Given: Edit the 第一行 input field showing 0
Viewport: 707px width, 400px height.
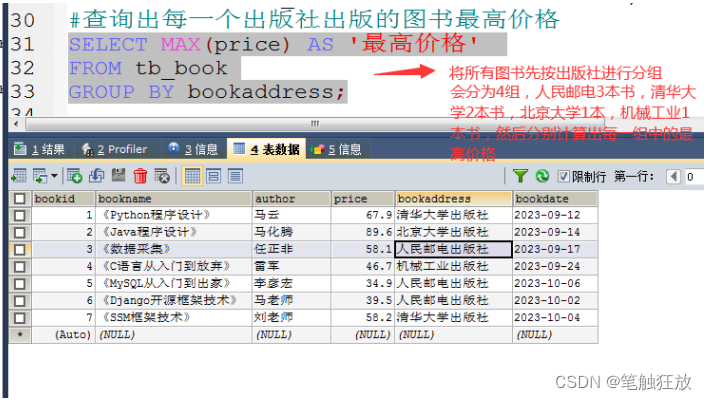Looking at the screenshot, I should pyautogui.click(x=694, y=176).
